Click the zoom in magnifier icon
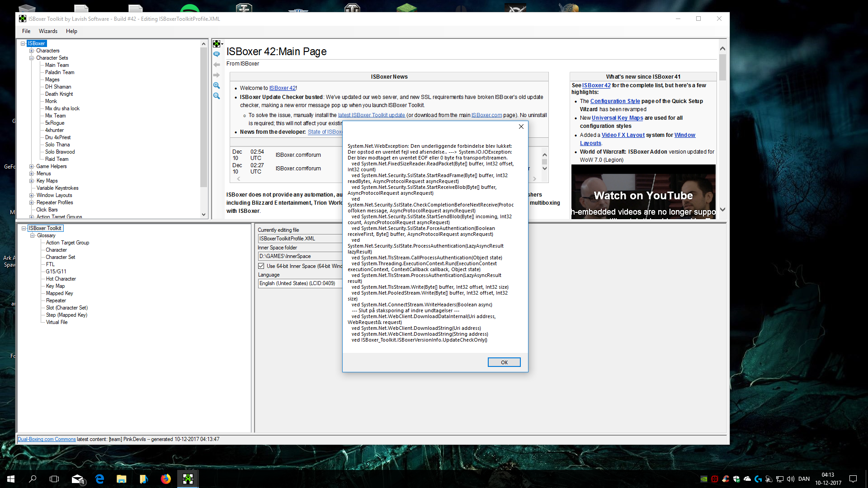The width and height of the screenshot is (868, 488). click(217, 85)
